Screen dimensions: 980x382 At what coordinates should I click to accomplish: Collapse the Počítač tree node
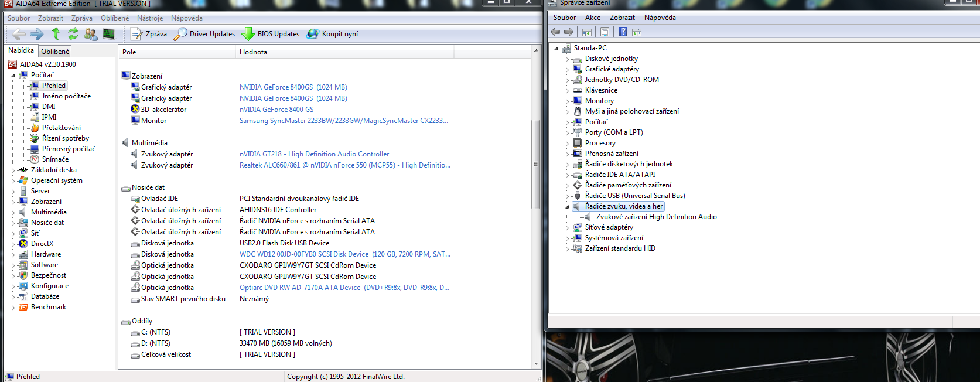click(x=13, y=76)
